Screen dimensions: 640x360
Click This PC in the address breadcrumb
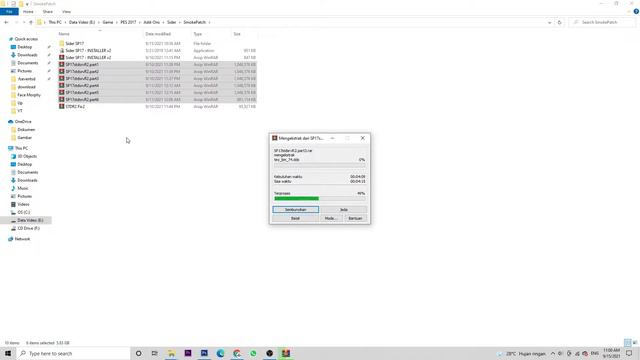click(x=55, y=22)
